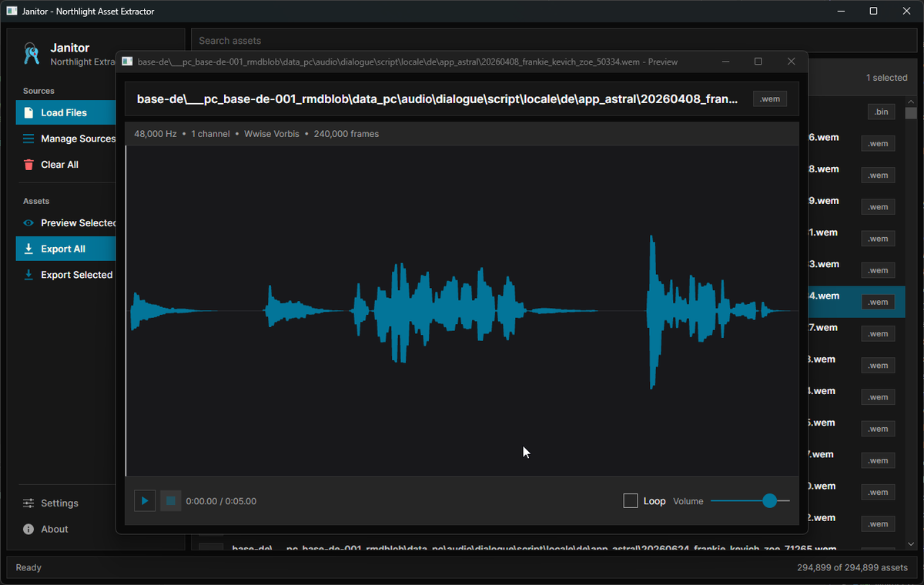
Task: Click the Janitor main window title bar icon
Action: (12, 11)
